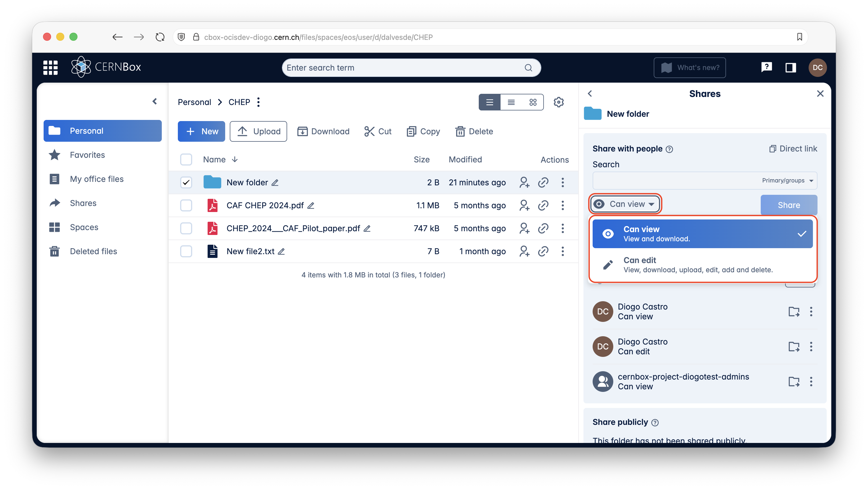Image resolution: width=868 pixels, height=490 pixels.
Task: Click the Direct link button
Action: (x=793, y=149)
